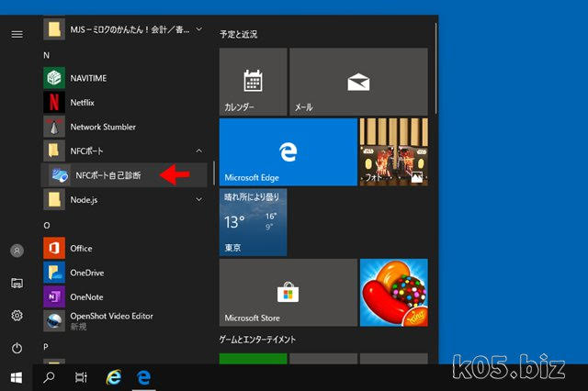The height and width of the screenshot is (391, 588).
Task: Click the O letter group header
Action: point(47,226)
